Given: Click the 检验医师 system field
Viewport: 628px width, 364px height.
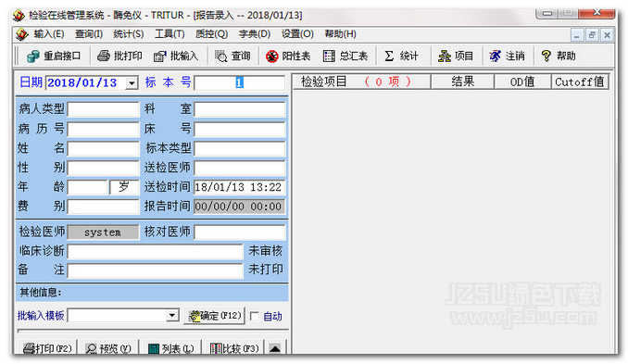Looking at the screenshot, I should (x=103, y=232).
